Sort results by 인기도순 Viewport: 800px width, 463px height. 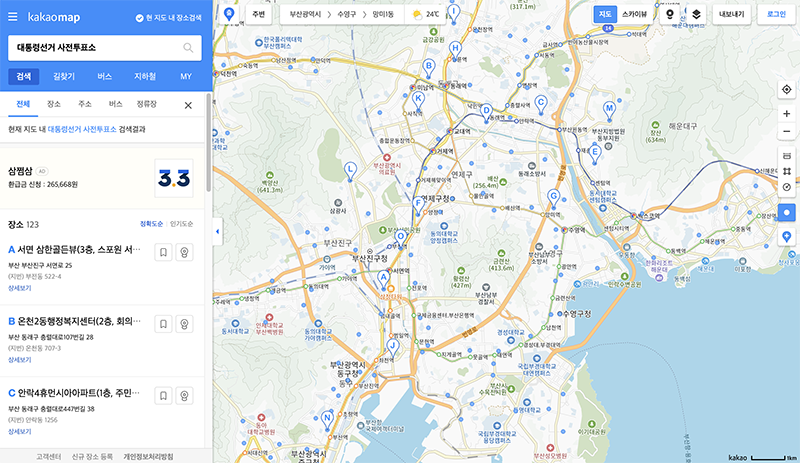(182, 224)
